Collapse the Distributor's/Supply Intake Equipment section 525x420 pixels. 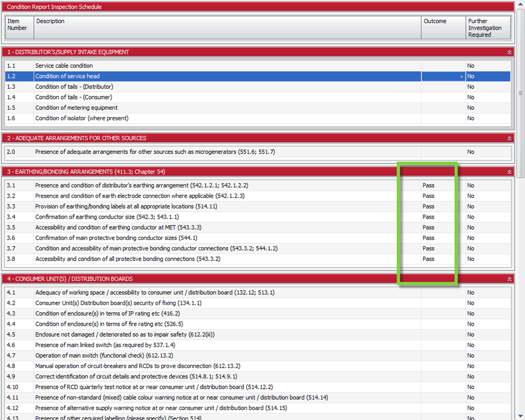point(510,52)
